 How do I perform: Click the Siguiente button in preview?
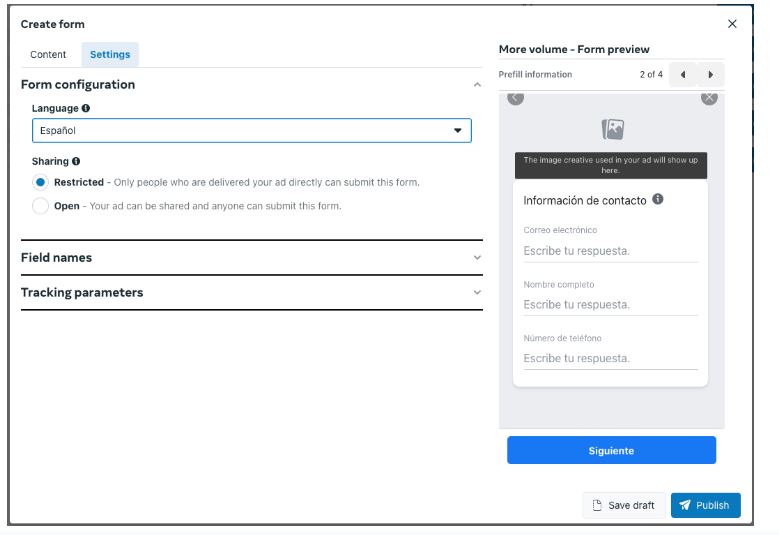612,451
